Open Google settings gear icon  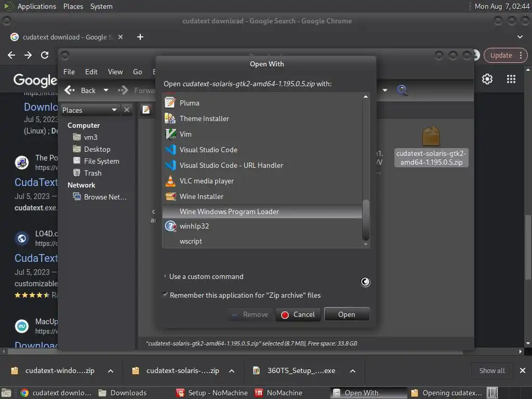point(487,79)
